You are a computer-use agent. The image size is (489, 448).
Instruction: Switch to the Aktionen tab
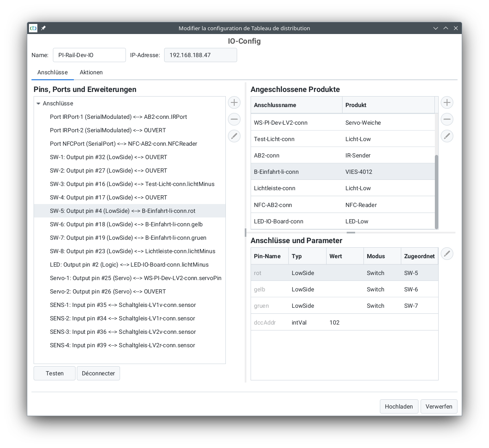point(91,72)
